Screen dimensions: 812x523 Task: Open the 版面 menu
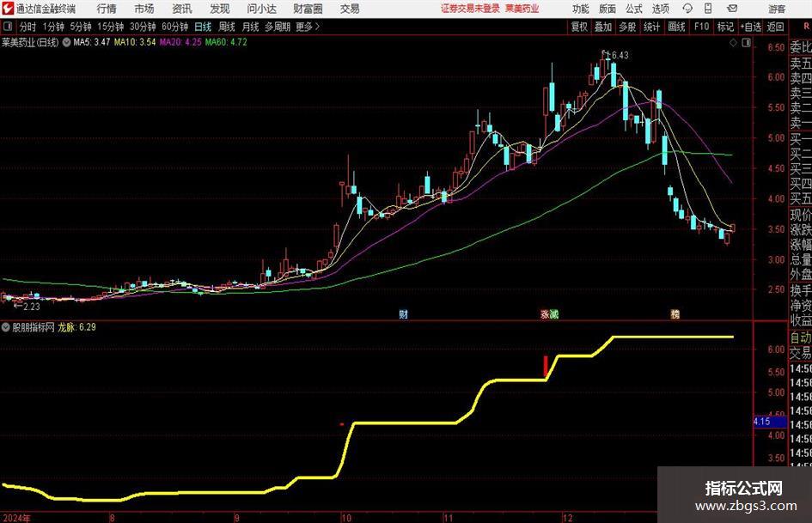(x=607, y=9)
